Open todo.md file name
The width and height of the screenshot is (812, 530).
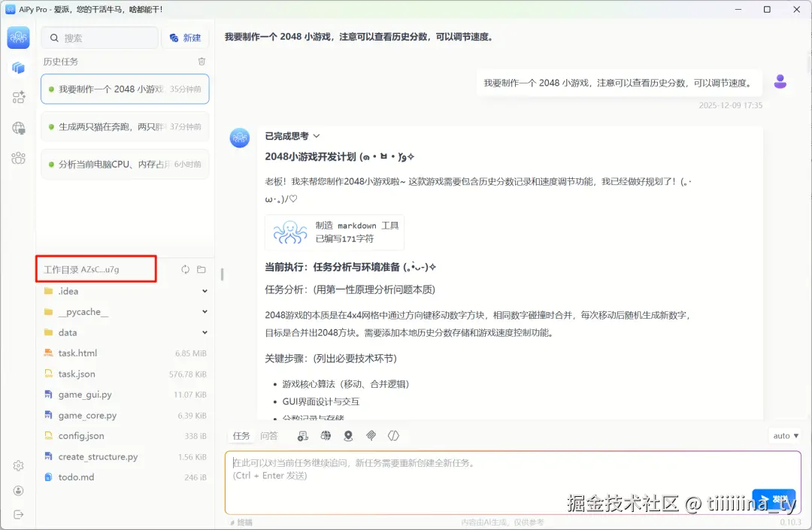point(76,477)
